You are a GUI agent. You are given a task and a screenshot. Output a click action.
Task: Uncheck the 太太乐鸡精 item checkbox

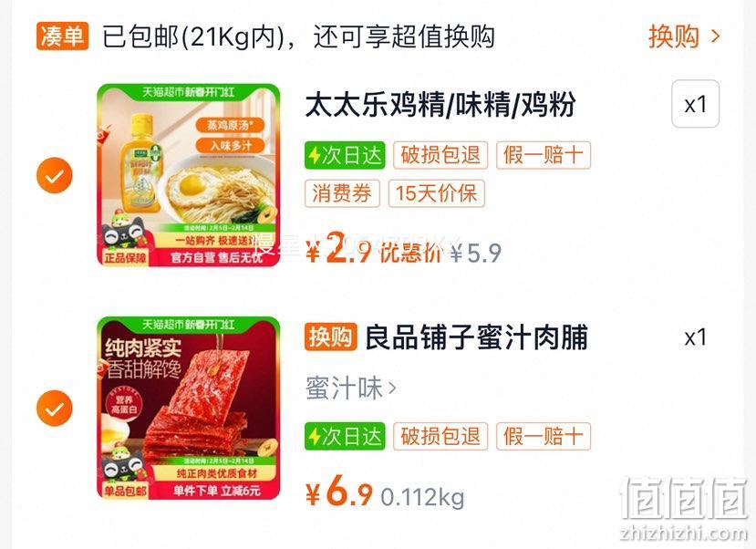point(55,175)
